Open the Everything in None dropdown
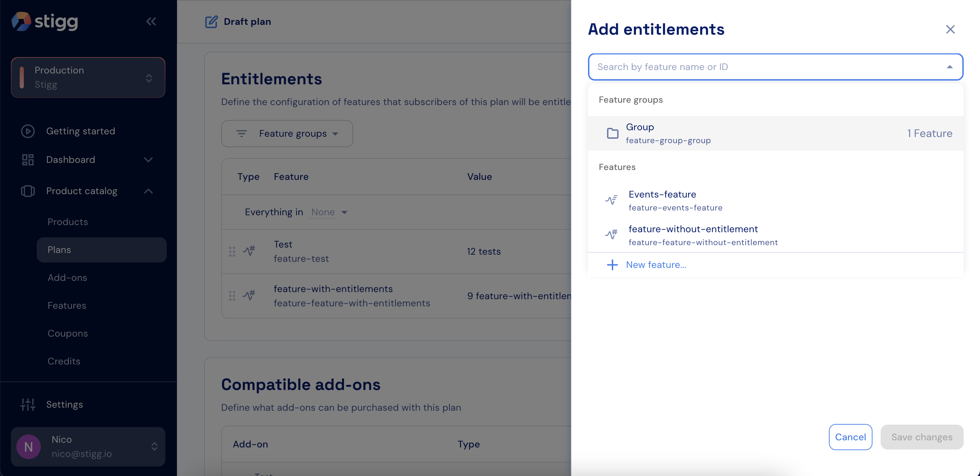 (329, 212)
